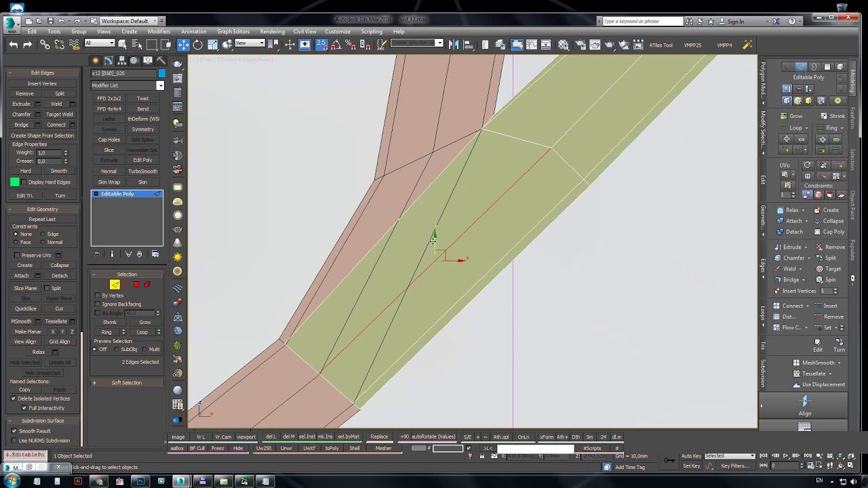Expand the Soft Selection rollout
Image resolution: width=868 pixels, height=488 pixels.
coord(127,383)
